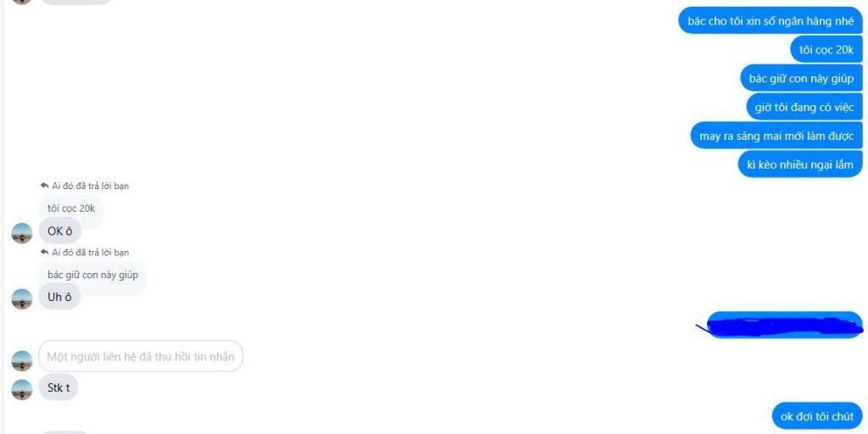Viewport: 868px width, 434px height.
Task: Open the quoted message 'tôi cọc 20k'
Action: click(71, 209)
